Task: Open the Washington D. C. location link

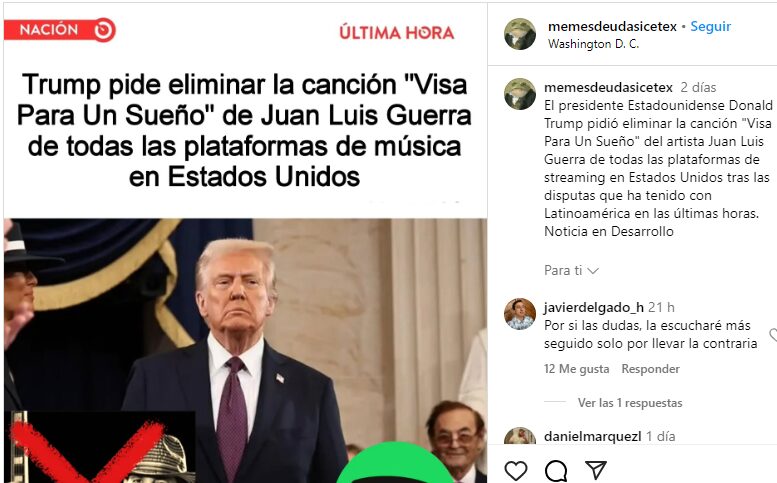Action: (x=593, y=44)
